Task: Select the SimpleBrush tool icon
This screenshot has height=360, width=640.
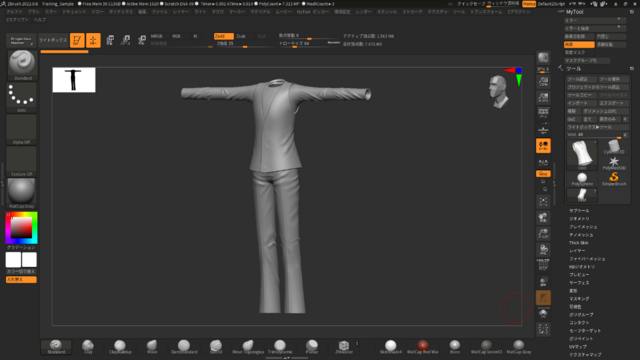Action: [x=613, y=179]
